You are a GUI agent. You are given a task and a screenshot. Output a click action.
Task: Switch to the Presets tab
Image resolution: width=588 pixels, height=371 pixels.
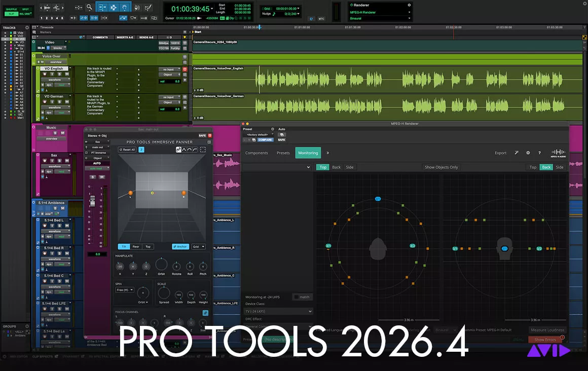point(283,153)
